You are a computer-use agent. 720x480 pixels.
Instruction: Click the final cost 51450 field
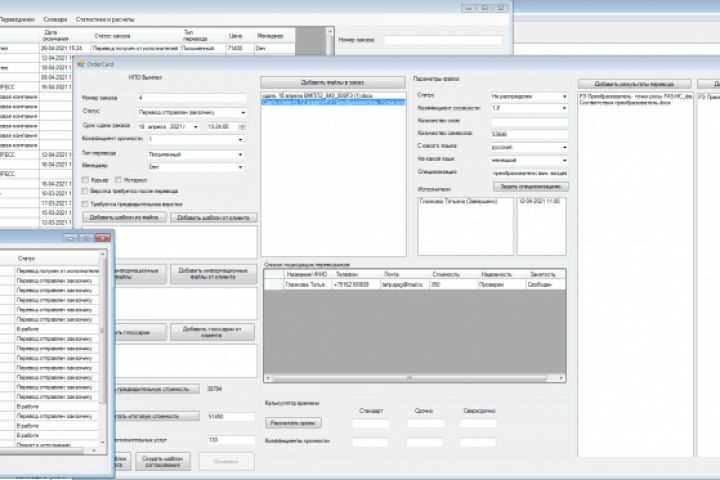click(x=231, y=417)
